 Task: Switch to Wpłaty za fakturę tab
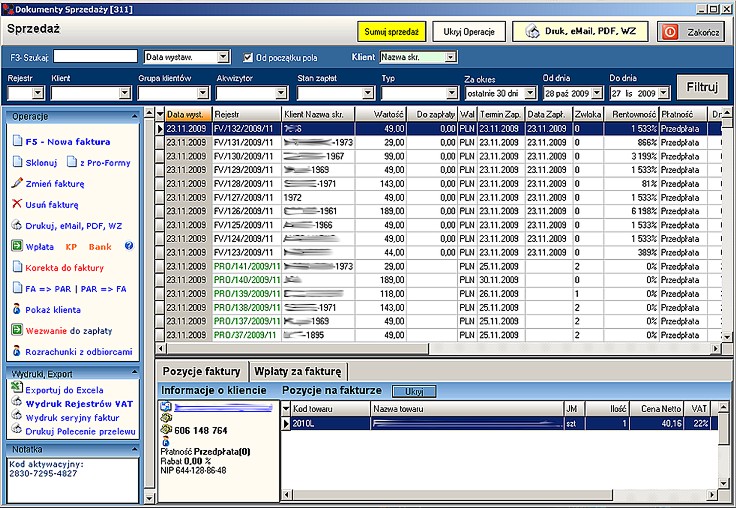300,372
